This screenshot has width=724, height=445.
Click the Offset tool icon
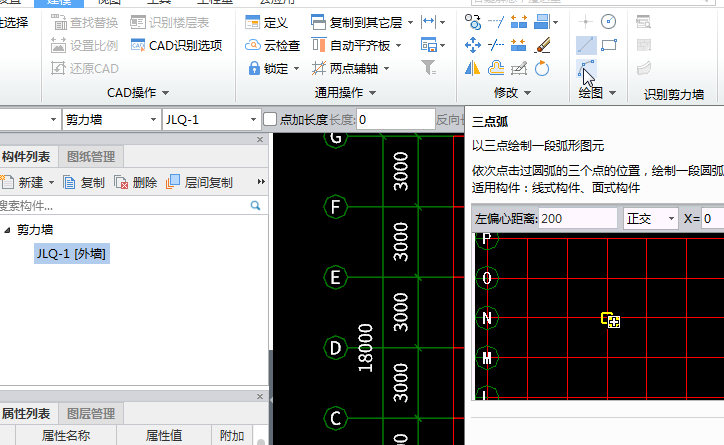(x=496, y=69)
